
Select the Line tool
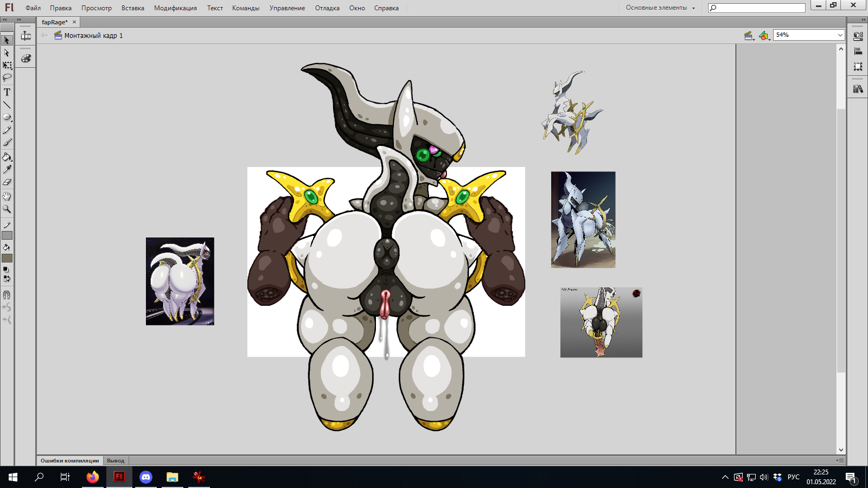click(x=7, y=105)
